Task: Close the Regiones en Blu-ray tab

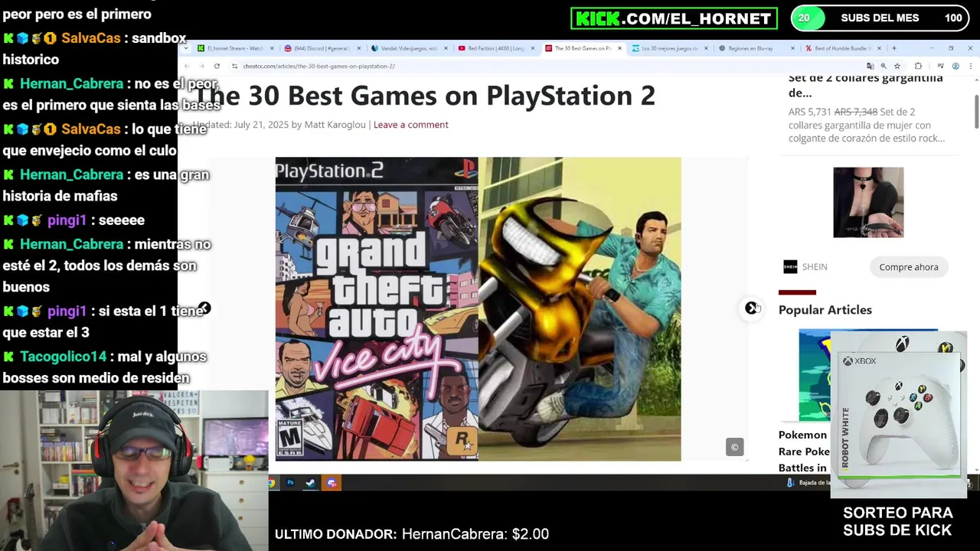Action: (x=792, y=48)
